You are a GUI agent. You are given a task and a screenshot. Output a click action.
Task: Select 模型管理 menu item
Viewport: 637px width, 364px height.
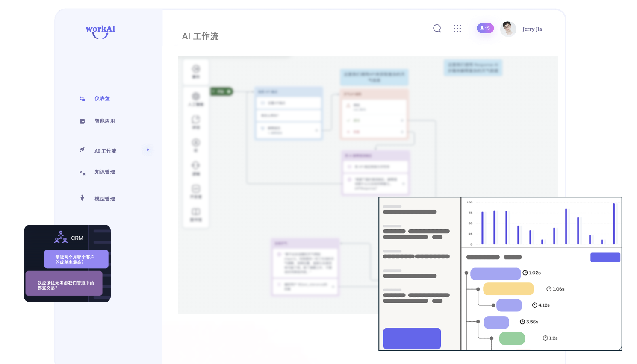pos(105,199)
